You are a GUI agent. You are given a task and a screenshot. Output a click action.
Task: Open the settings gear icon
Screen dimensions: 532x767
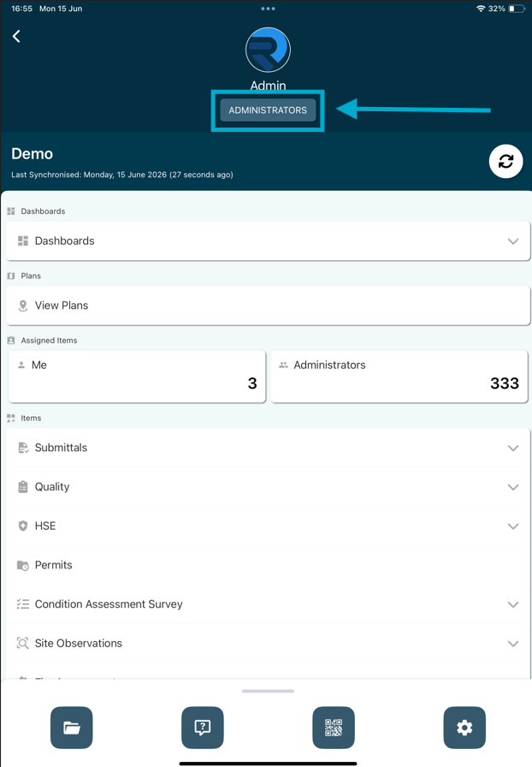(464, 728)
